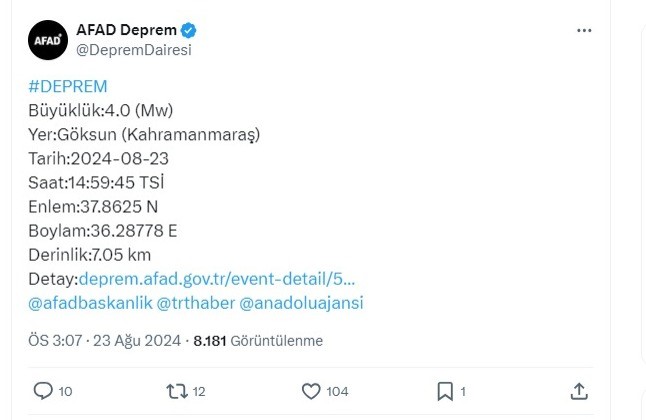This screenshot has height=420, width=646.
Task: Click the reply count 10
Action: pyautogui.click(x=65, y=392)
